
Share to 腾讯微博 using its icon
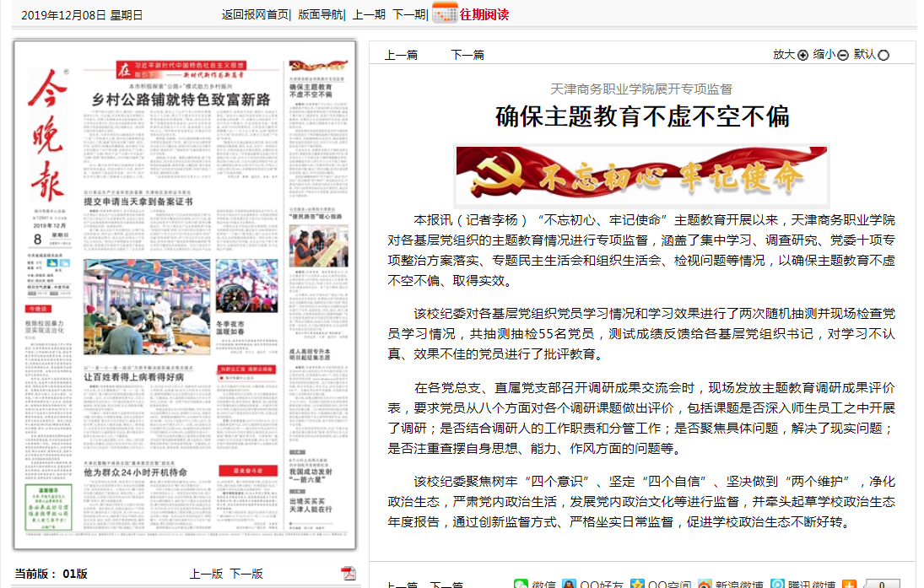(x=778, y=585)
